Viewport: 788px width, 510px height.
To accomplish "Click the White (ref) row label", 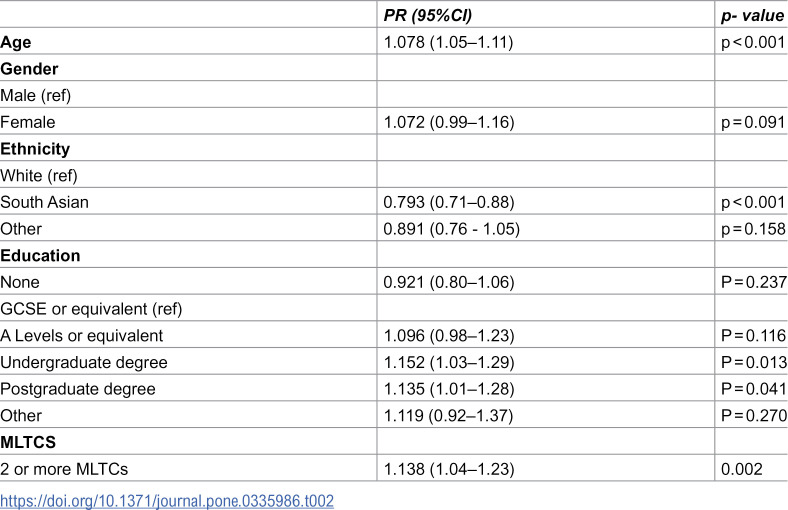I will click(x=39, y=175).
